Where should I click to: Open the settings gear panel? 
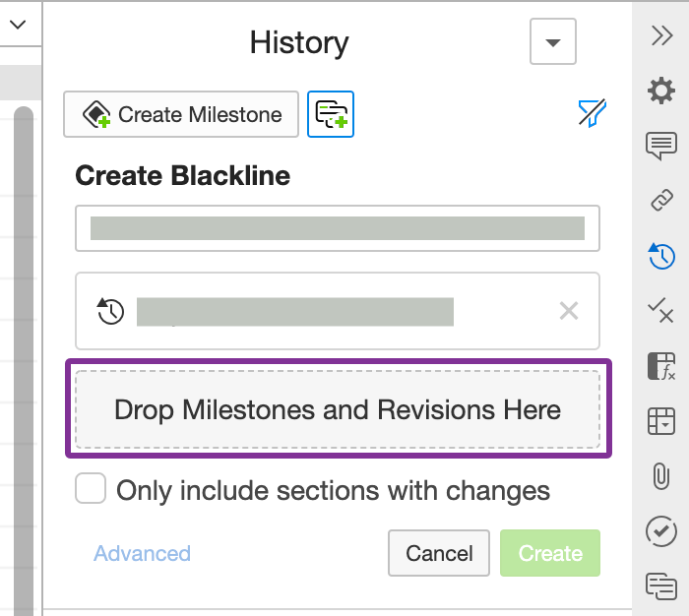tap(661, 91)
